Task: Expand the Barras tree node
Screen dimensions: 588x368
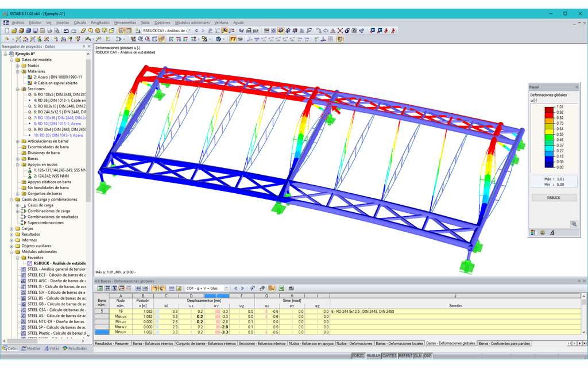Action: tap(18, 159)
